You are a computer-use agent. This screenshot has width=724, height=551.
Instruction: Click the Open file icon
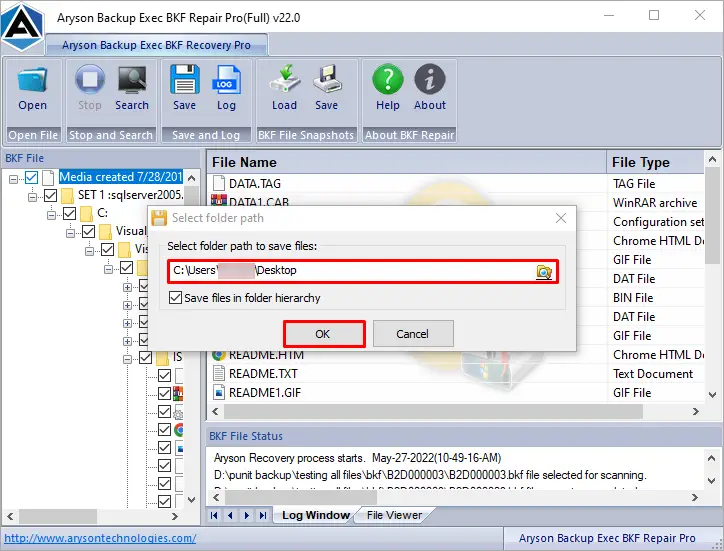point(32,80)
